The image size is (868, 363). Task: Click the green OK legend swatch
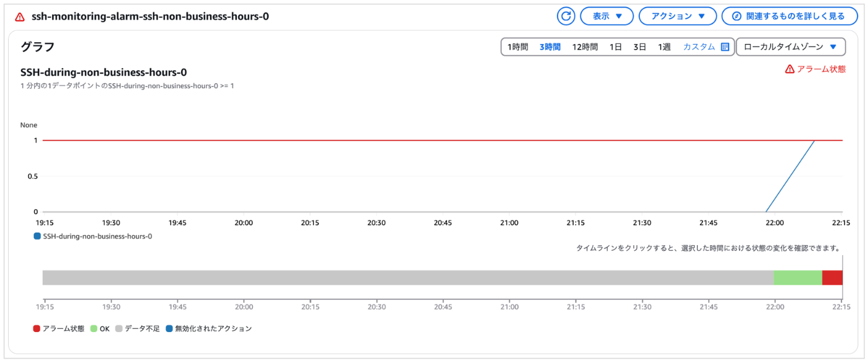(x=94, y=329)
